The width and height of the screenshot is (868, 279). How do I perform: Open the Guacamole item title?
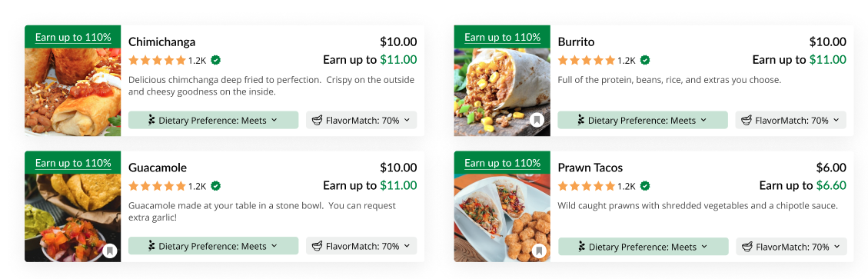[x=158, y=168]
